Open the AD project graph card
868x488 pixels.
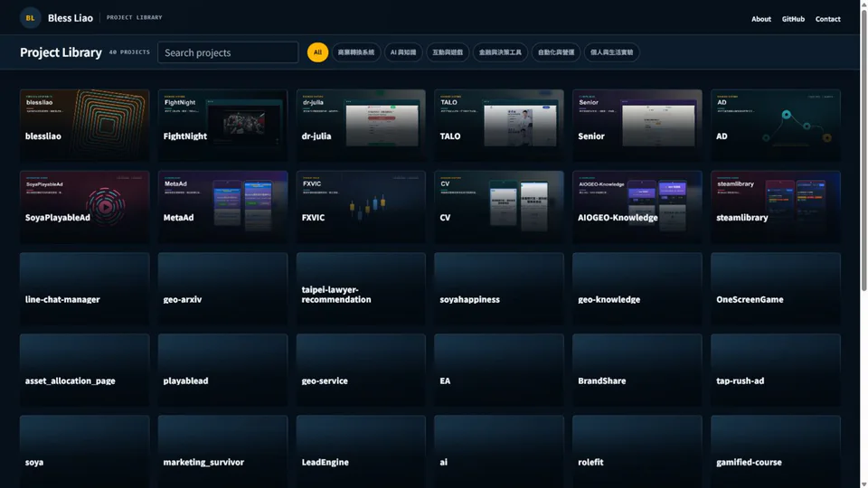(x=776, y=126)
